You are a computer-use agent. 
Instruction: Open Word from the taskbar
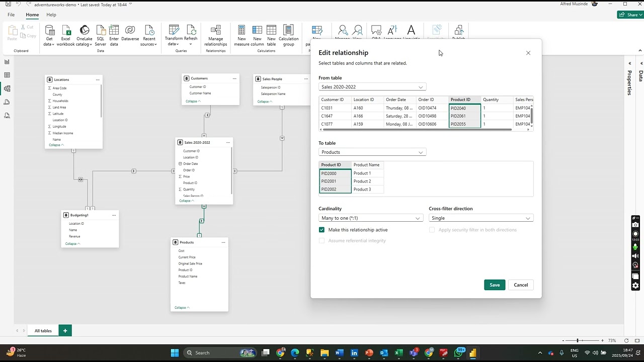tap(339, 352)
